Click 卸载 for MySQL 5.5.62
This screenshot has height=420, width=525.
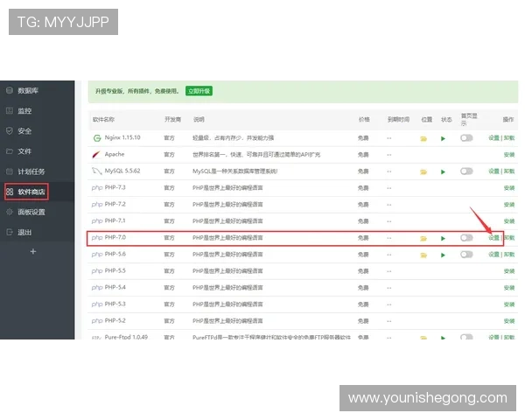click(509, 171)
